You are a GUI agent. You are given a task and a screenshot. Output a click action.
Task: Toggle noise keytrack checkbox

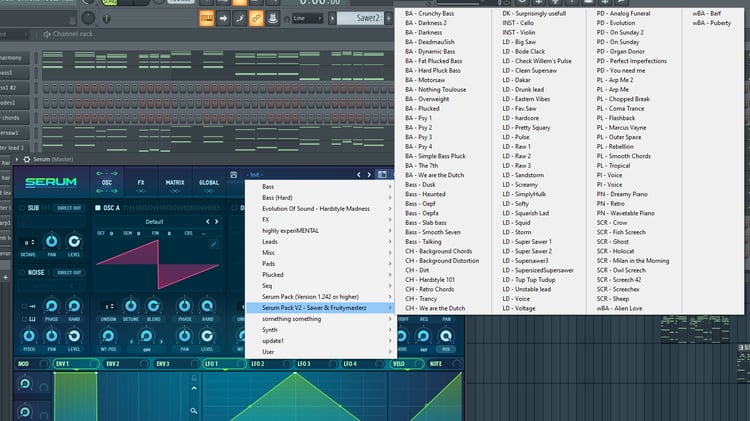[24, 319]
